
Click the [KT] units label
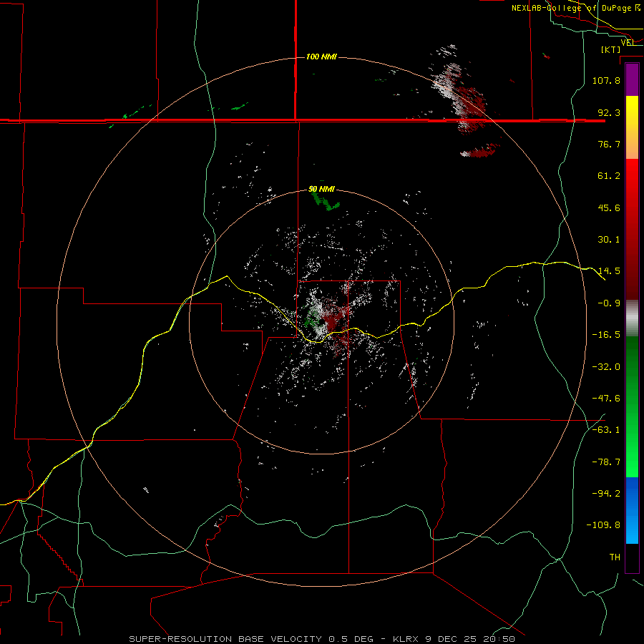[x=610, y=49]
